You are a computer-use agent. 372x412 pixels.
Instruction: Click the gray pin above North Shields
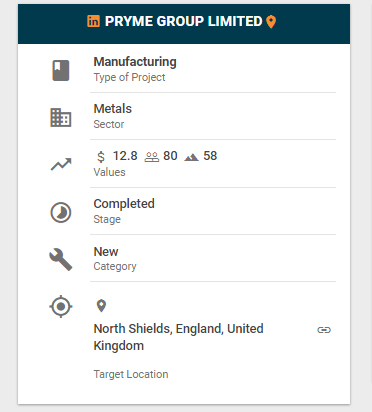[x=101, y=306]
